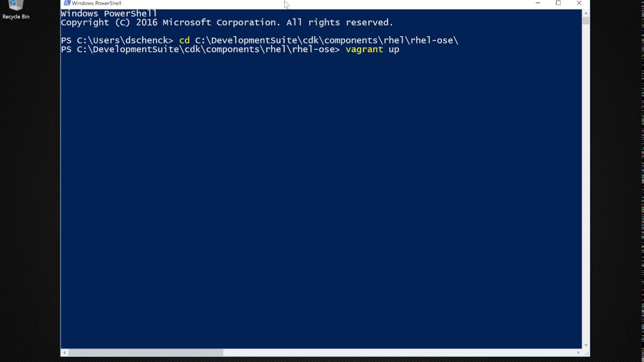Click the yellow 'cd' command in terminal

pos(184,40)
